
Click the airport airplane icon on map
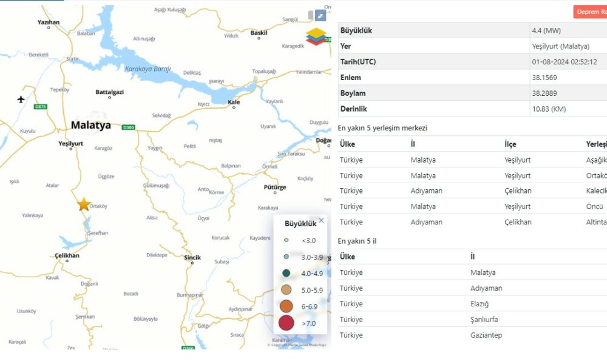[x=22, y=99]
